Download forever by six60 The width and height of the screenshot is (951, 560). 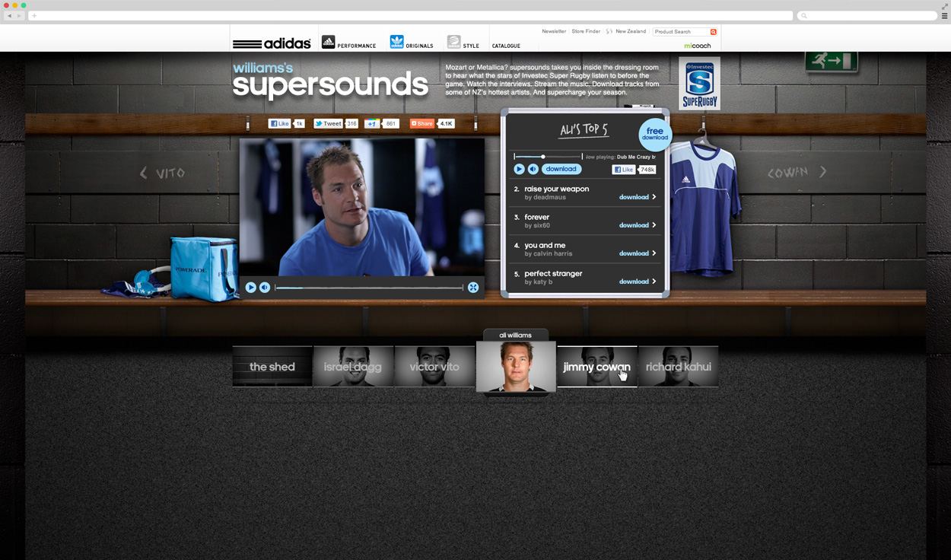634,225
